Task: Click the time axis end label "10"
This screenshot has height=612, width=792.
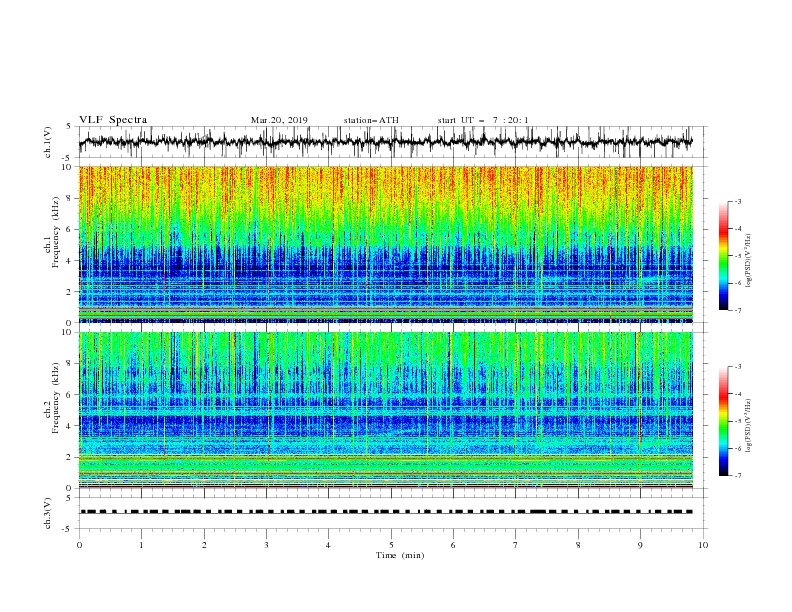Action: 703,545
